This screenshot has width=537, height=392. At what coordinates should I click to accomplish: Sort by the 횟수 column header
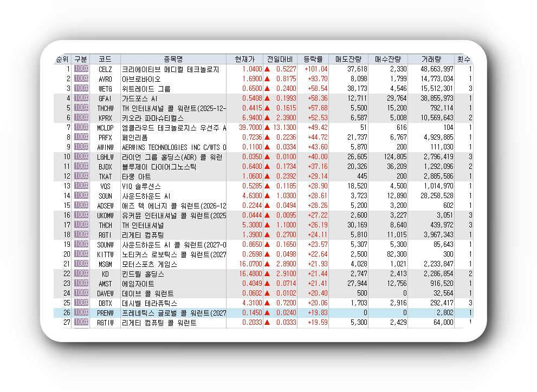point(464,59)
